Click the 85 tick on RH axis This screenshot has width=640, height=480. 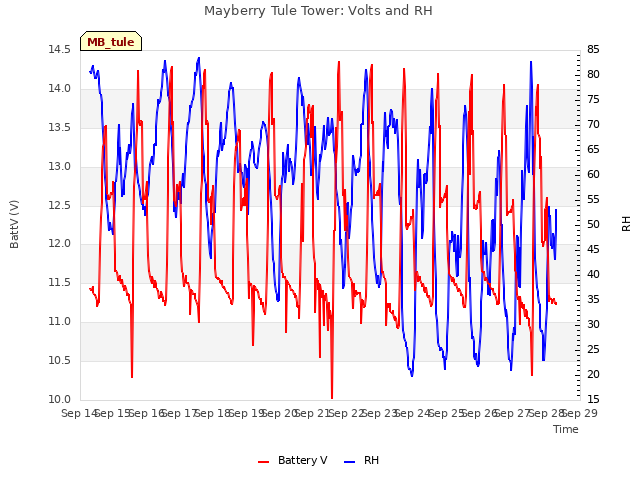593,49
